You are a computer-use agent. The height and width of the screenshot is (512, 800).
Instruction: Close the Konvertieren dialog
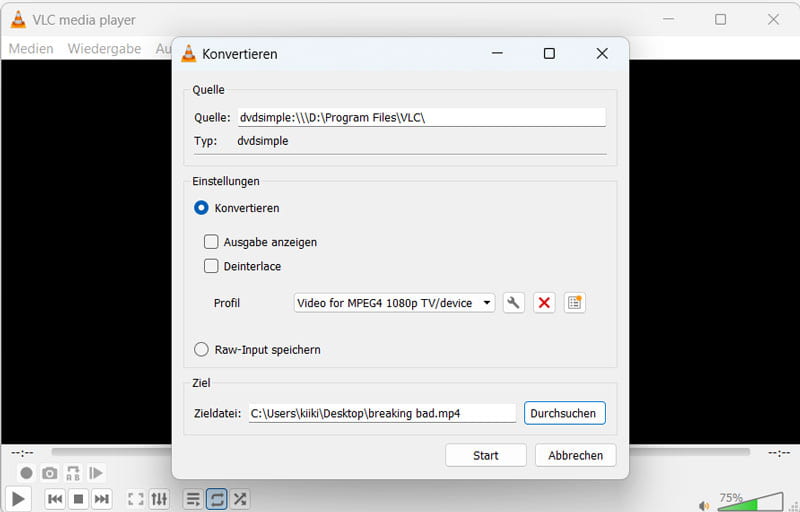[602, 54]
